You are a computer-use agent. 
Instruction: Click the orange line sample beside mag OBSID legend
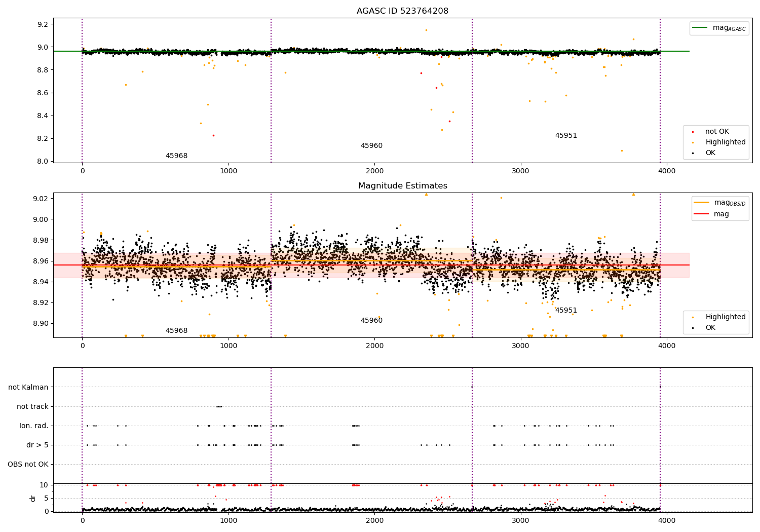(x=702, y=203)
